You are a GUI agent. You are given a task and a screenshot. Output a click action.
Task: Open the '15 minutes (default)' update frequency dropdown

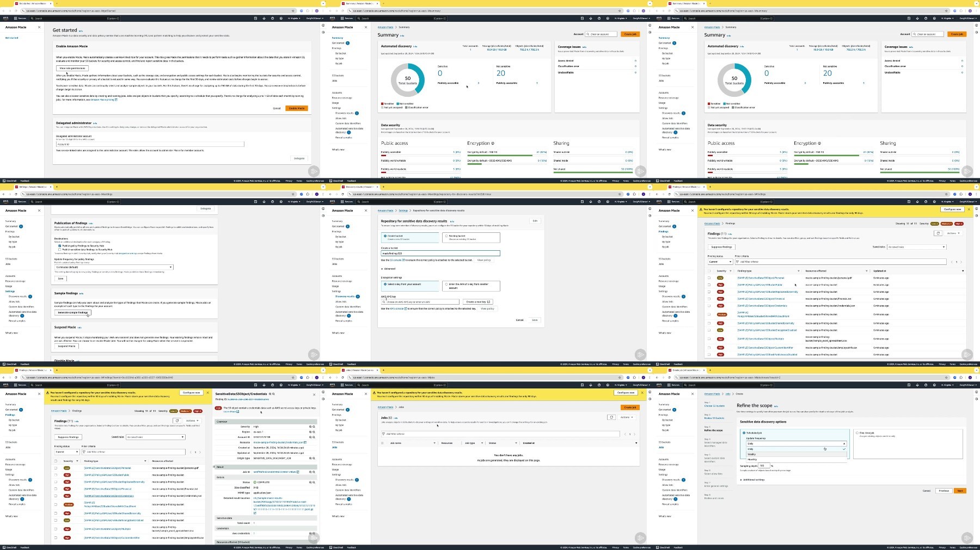(x=114, y=267)
